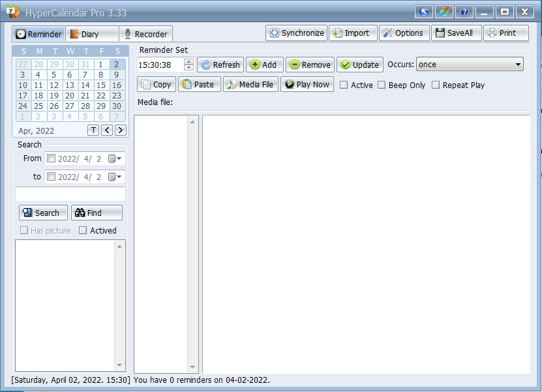
Task: Check the Repeat Play option
Action: (x=436, y=85)
